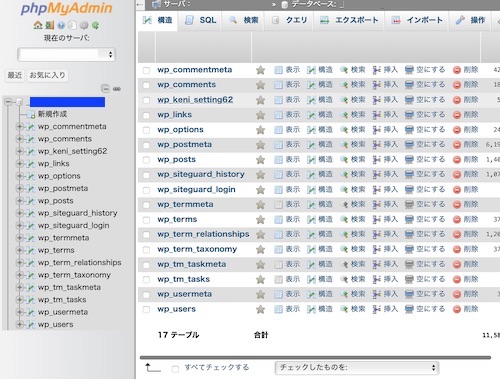Viewport: 500px width, 379px height.
Task: Check the wp_terms row checkbox
Action: click(x=146, y=220)
